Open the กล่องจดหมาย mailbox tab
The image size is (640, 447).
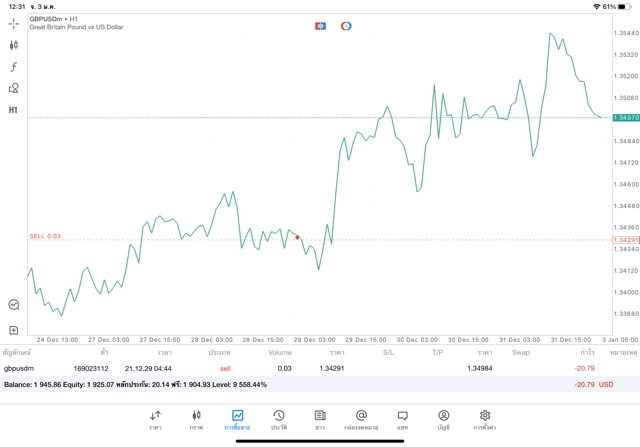point(361,419)
